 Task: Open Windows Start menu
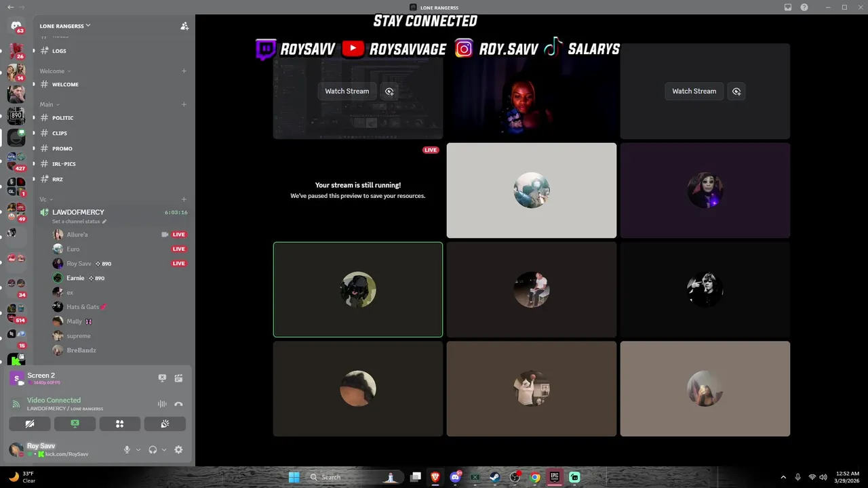[294, 477]
